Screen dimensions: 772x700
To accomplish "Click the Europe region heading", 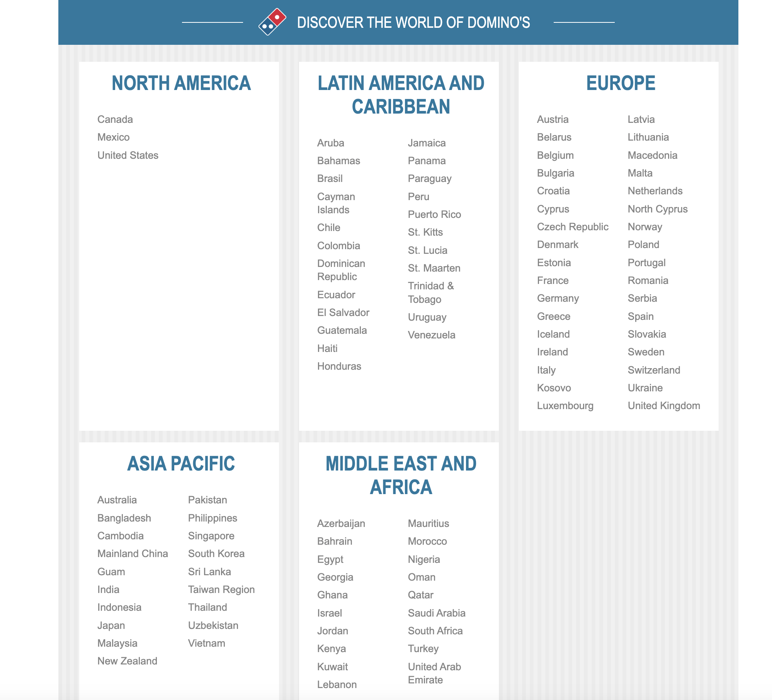I will click(x=620, y=83).
